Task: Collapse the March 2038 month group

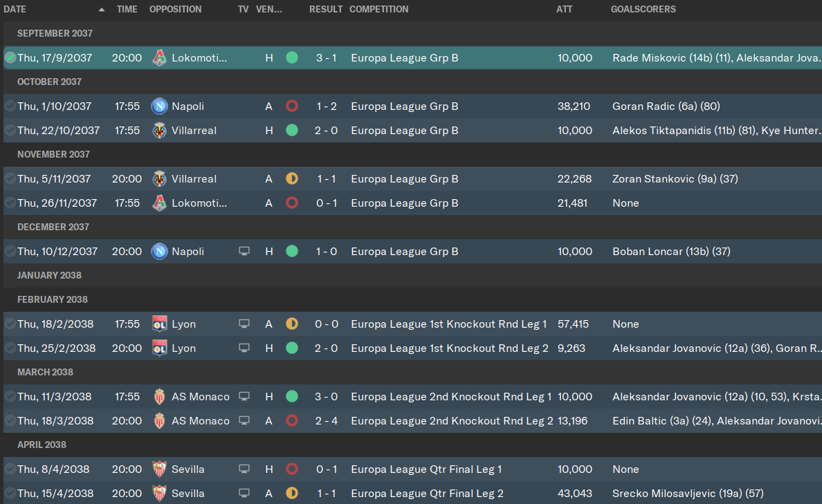Action: (x=45, y=372)
